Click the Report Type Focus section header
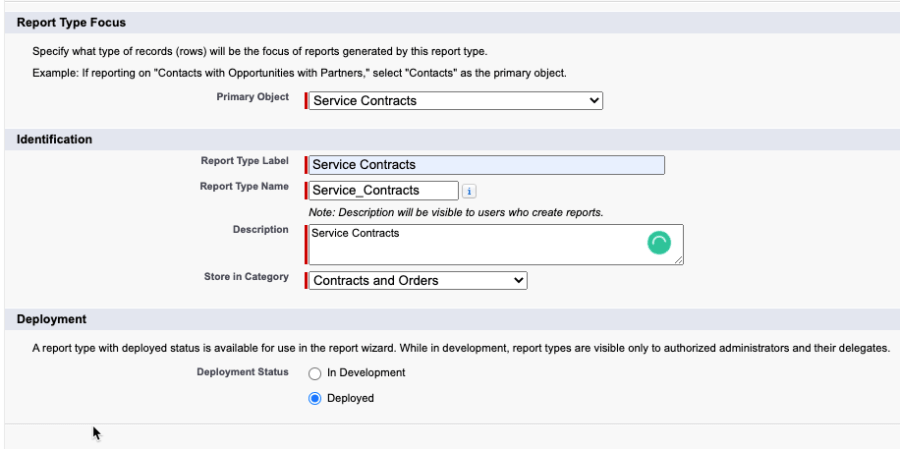 (x=71, y=22)
